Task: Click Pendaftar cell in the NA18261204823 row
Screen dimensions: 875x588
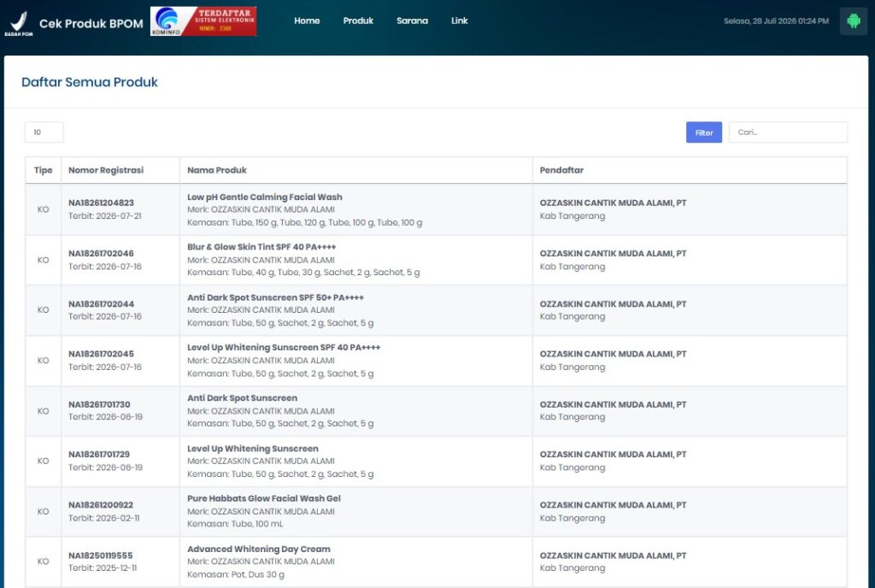Action: (x=690, y=209)
